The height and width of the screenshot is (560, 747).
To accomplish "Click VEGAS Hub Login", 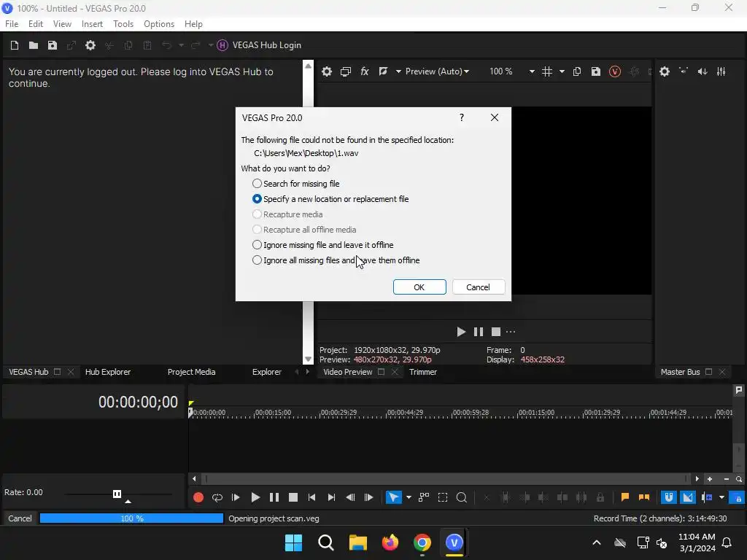I will coord(260,45).
